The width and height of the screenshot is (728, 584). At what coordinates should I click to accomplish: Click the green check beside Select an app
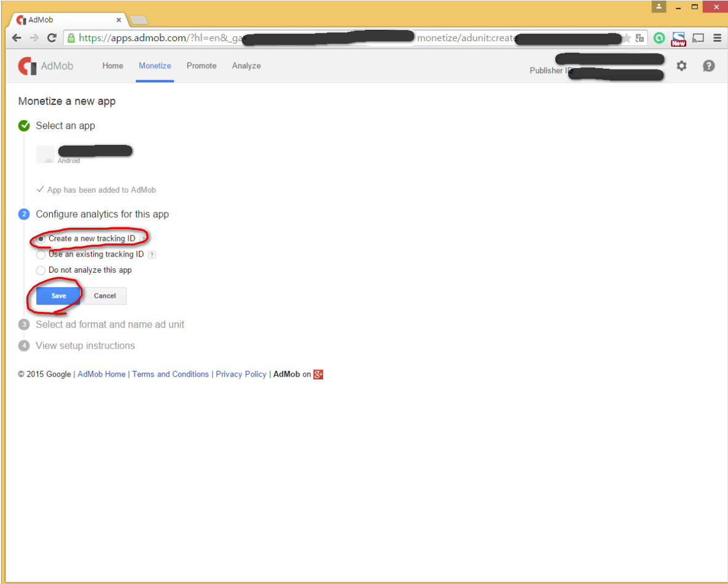(x=24, y=126)
